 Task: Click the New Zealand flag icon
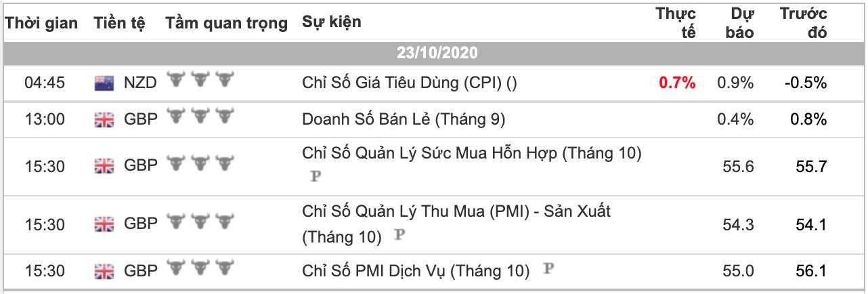pos(104,83)
